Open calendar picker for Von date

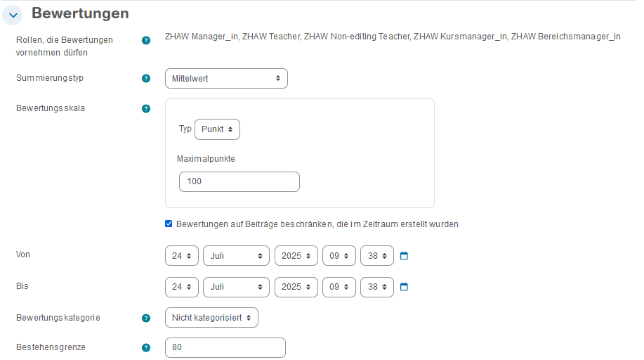404,256
